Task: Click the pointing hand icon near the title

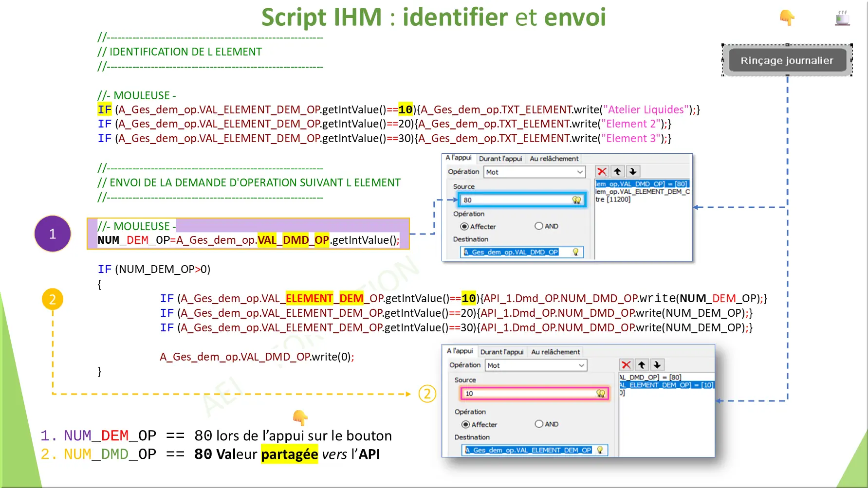Action: point(787,17)
